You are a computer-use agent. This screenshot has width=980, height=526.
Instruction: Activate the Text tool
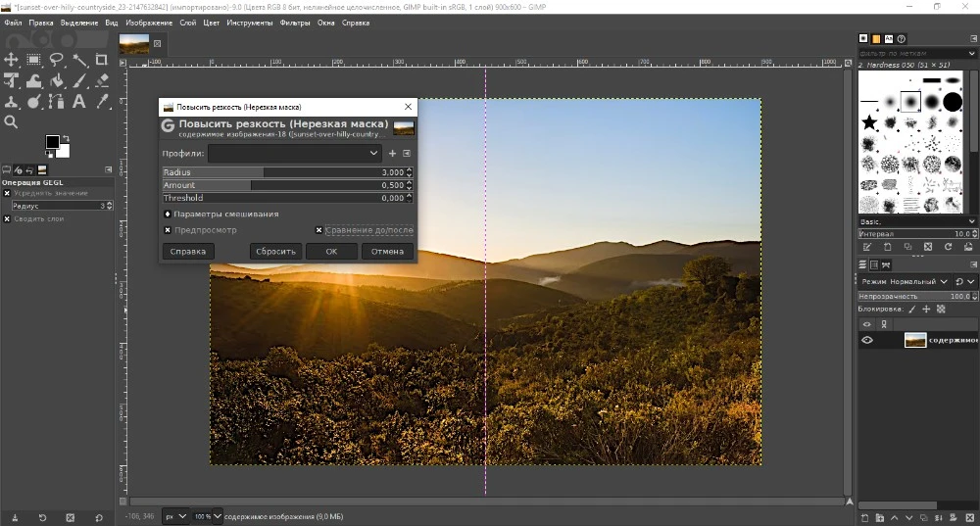pos(79,101)
